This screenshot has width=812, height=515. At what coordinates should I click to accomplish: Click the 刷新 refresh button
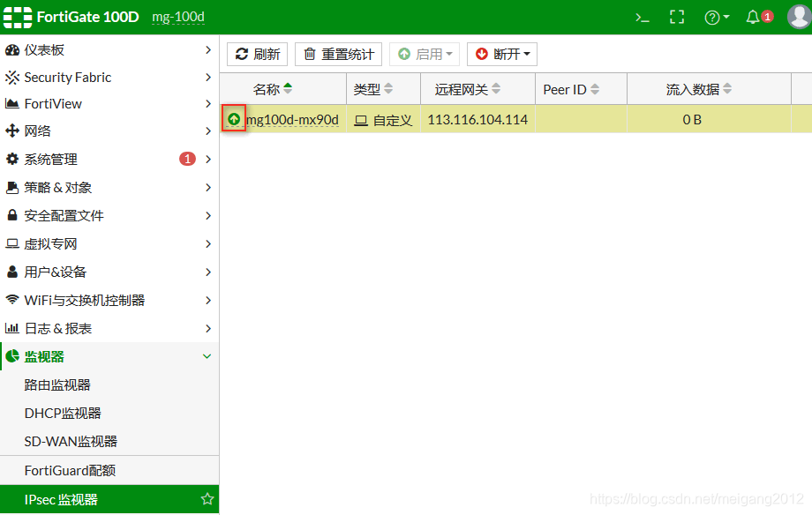pyautogui.click(x=257, y=54)
